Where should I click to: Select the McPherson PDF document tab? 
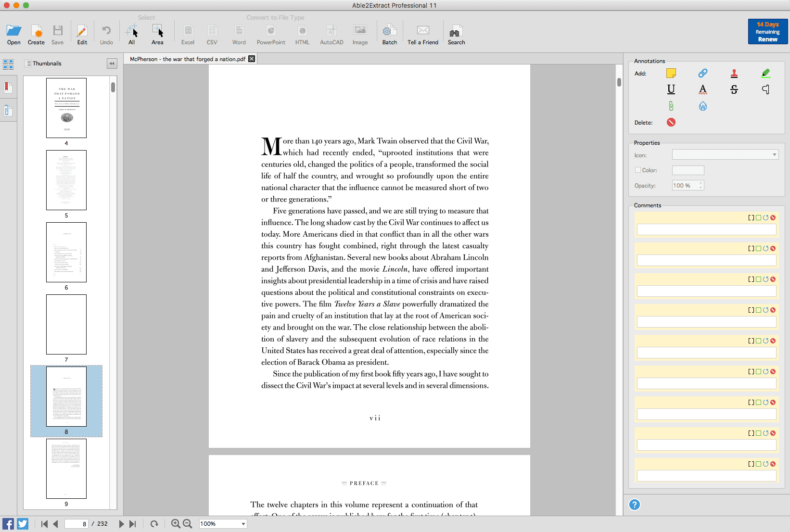click(188, 59)
